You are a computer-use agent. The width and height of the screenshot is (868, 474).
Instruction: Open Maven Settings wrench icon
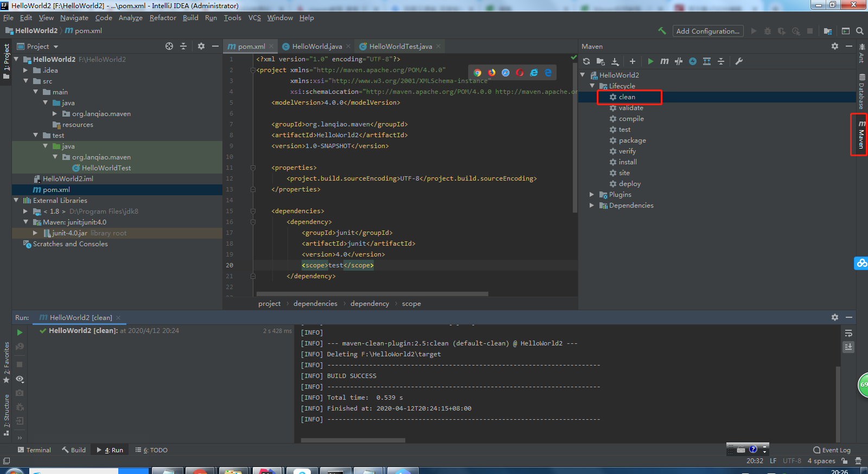(x=739, y=61)
